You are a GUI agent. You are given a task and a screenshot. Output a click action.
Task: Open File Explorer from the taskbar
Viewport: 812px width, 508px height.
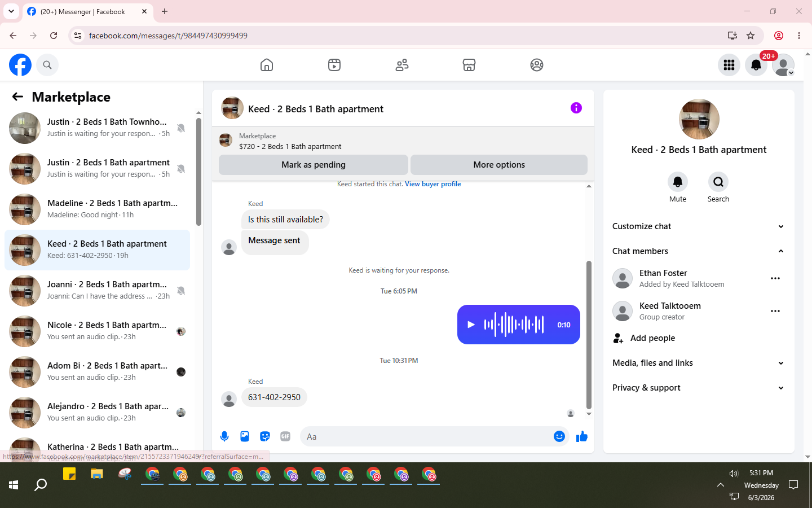97,474
